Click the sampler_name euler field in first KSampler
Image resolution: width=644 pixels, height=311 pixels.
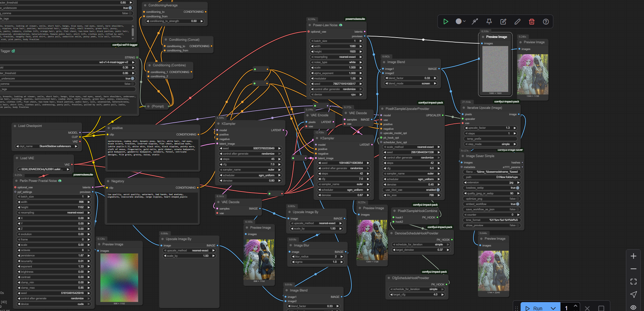point(250,170)
